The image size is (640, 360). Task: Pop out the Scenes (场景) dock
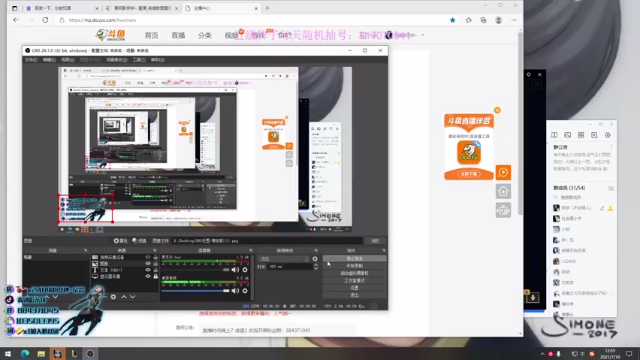pos(86,250)
